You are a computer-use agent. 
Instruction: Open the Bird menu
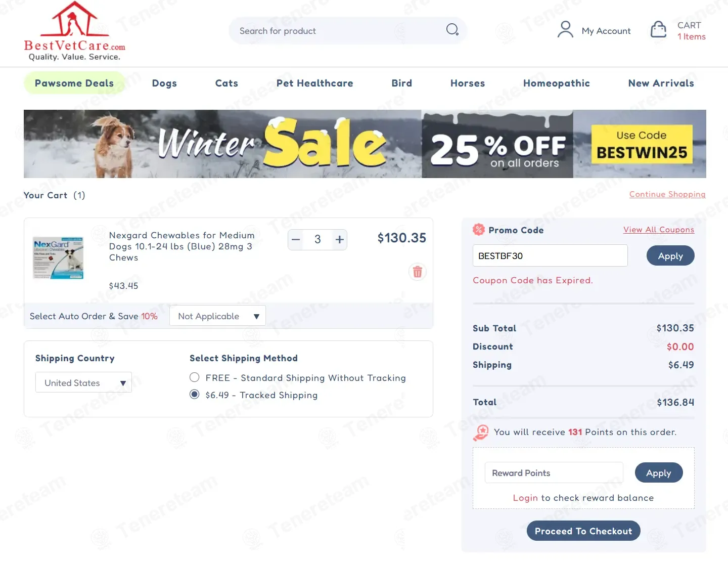(x=402, y=83)
